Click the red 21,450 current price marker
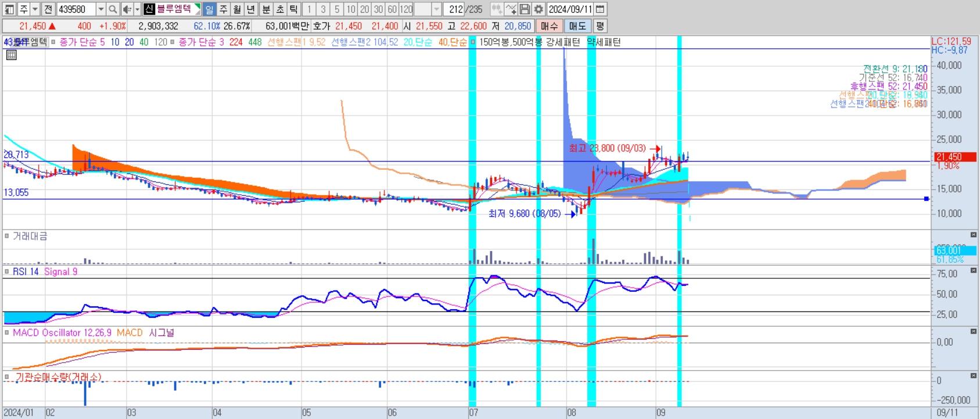The height and width of the screenshot is (419, 980). coord(954,157)
